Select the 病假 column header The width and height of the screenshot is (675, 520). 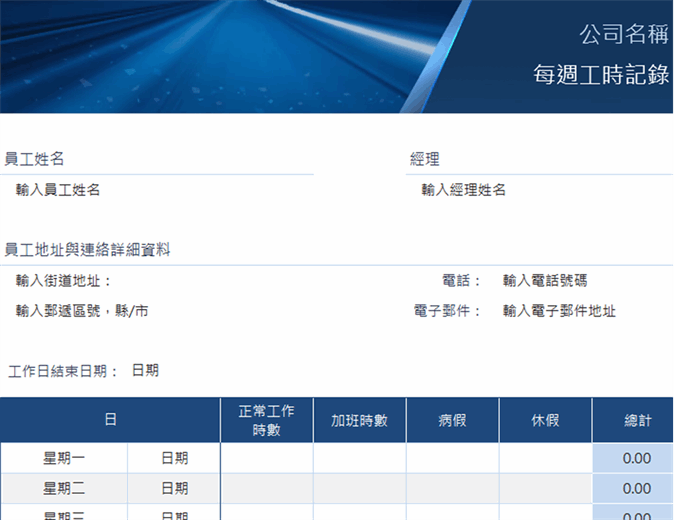coord(452,420)
